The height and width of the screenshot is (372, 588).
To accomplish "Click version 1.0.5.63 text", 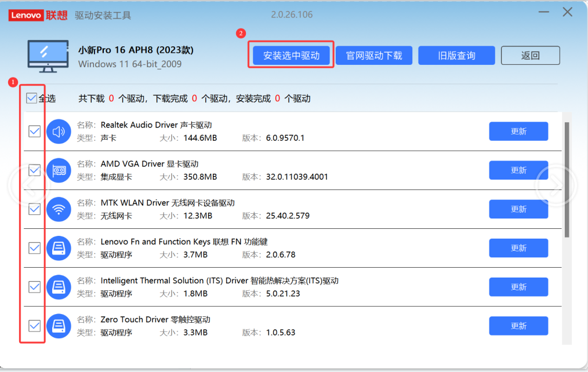I will point(281,333).
